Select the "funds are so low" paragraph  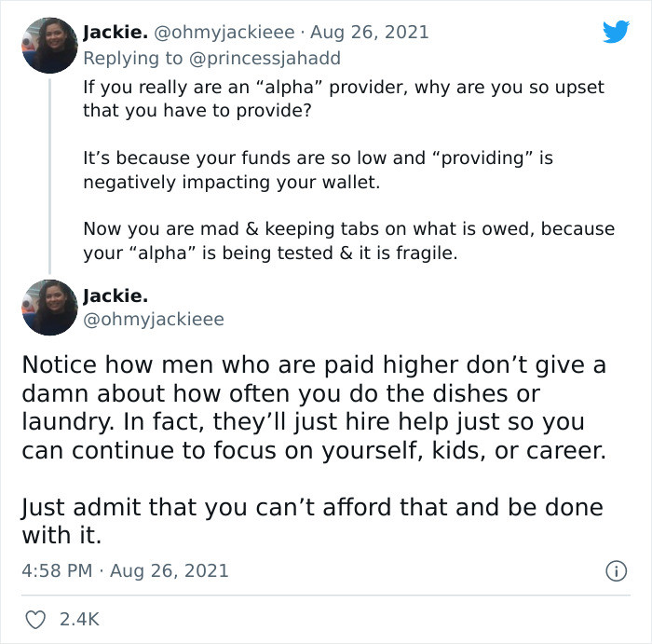click(317, 170)
